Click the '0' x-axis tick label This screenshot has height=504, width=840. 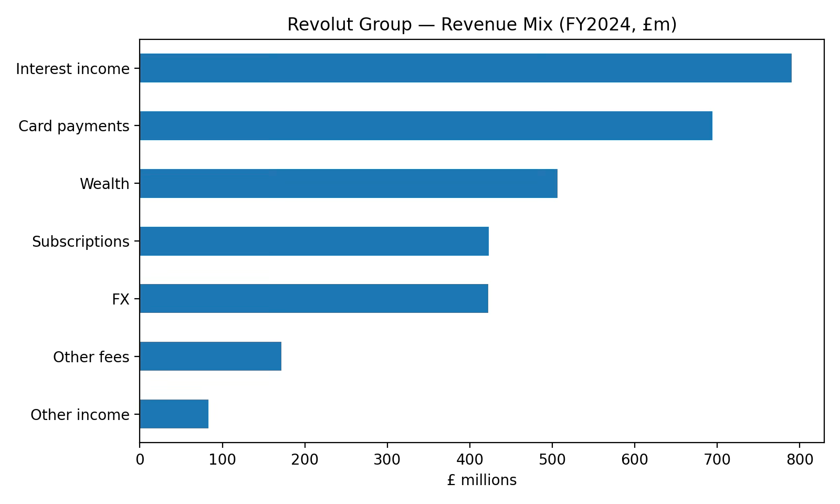point(140,460)
